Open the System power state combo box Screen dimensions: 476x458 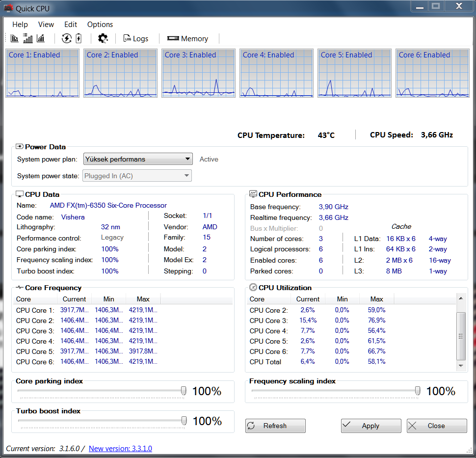pyautogui.click(x=137, y=176)
